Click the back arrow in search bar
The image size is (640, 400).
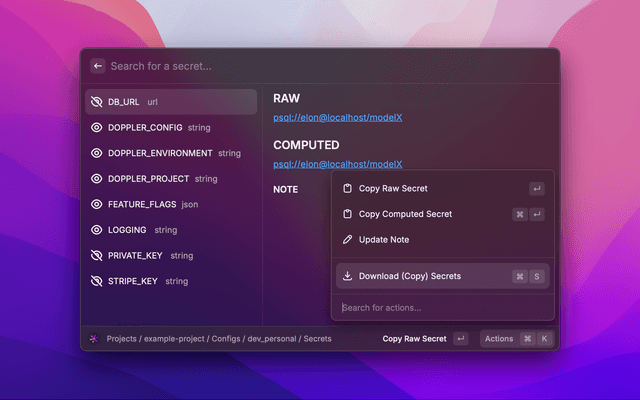pyautogui.click(x=97, y=66)
